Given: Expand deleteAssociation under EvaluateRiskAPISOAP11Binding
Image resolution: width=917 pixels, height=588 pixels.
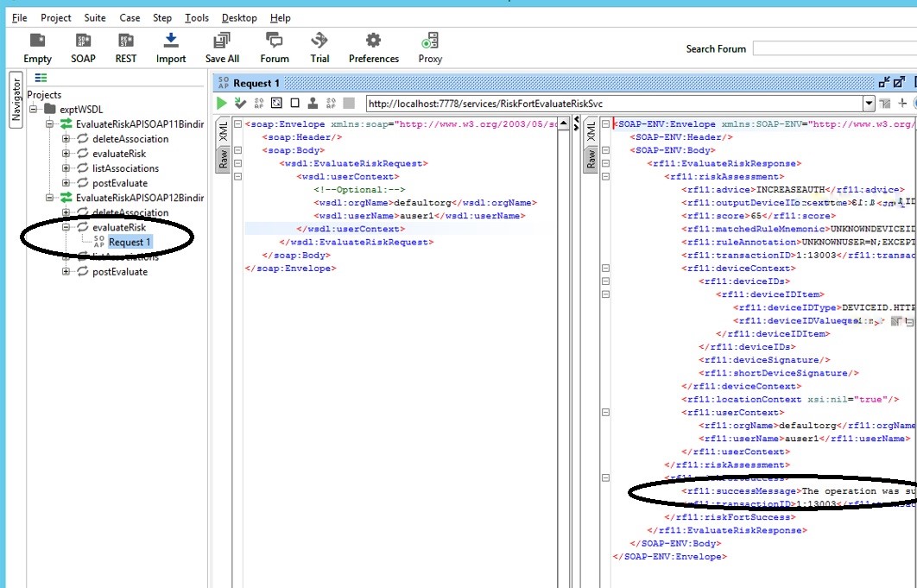Looking at the screenshot, I should tap(66, 139).
